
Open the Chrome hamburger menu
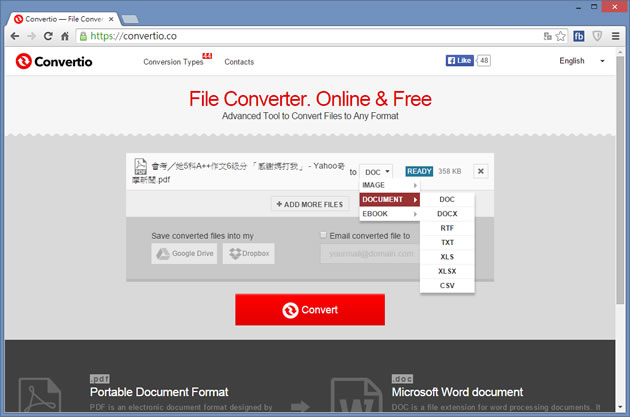coord(615,36)
